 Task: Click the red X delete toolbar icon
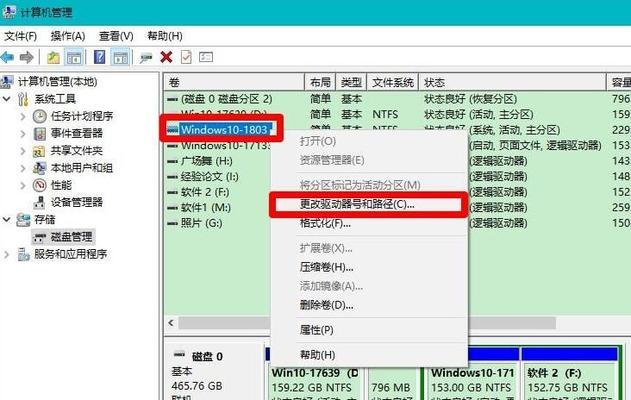click(x=166, y=57)
